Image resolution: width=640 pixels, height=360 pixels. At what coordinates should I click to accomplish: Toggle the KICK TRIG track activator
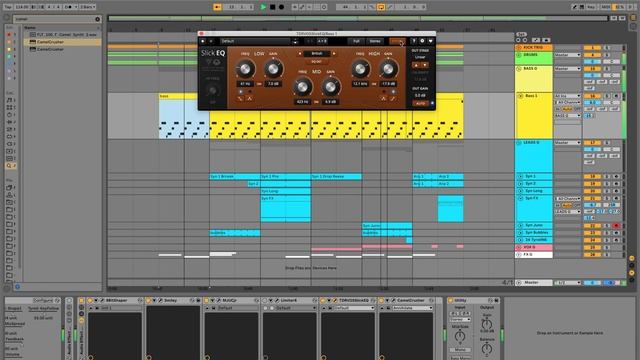coord(592,48)
